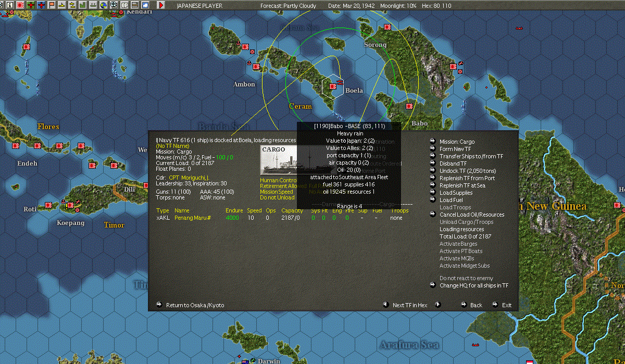Click ship name Penang Maru

click(192, 218)
